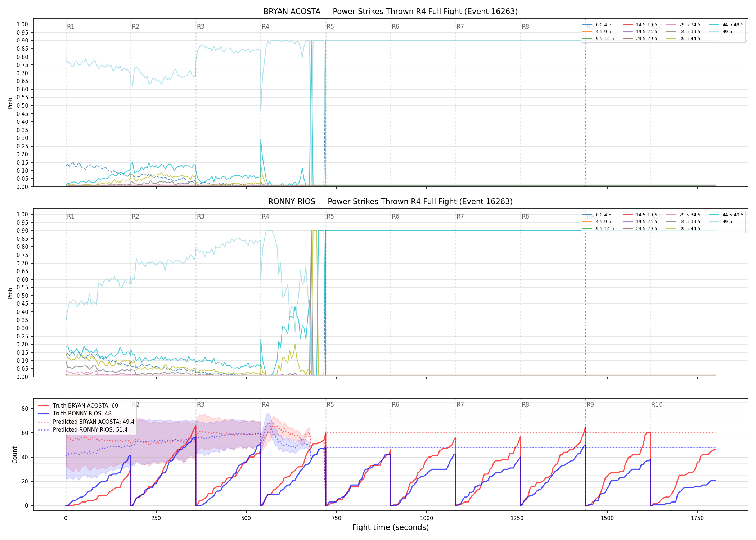Select the 39.5-44.5 legend entry in Ronny Rios chart

pos(683,229)
